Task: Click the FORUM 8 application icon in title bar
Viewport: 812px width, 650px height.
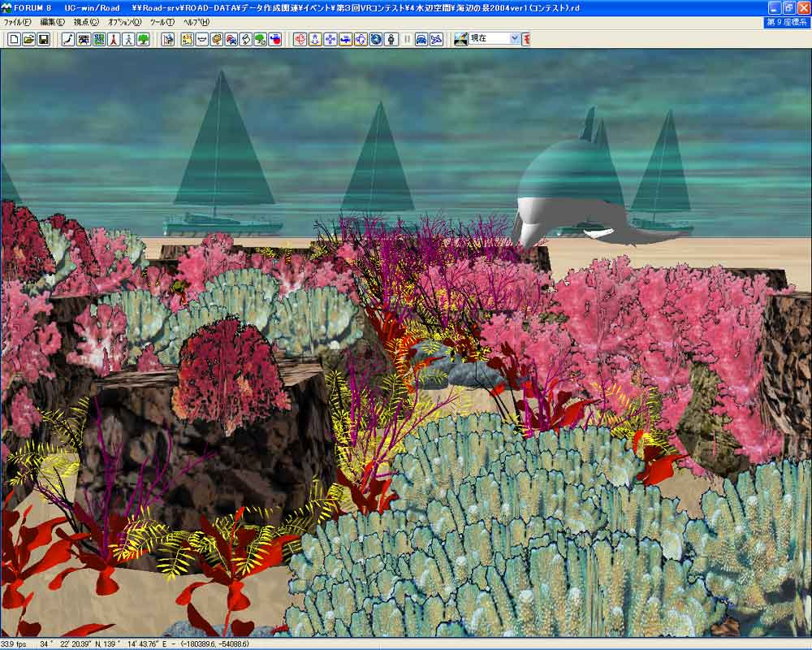Action: point(6,8)
